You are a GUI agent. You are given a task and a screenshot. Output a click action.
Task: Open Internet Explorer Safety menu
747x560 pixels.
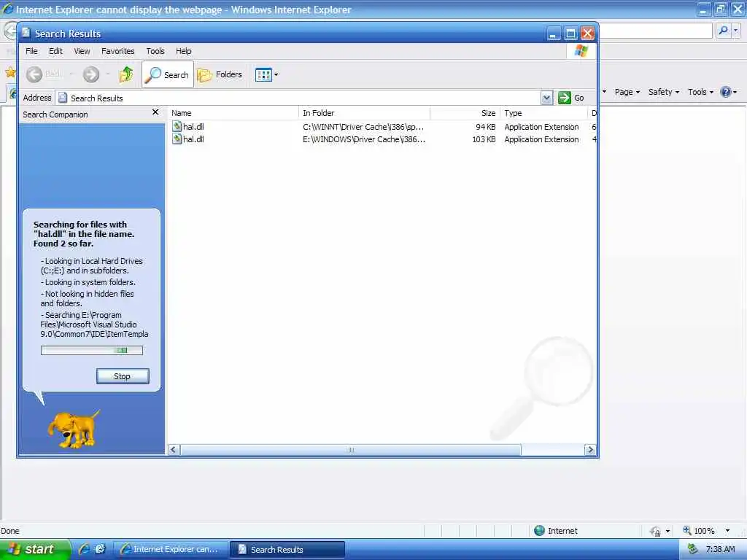[x=663, y=92]
